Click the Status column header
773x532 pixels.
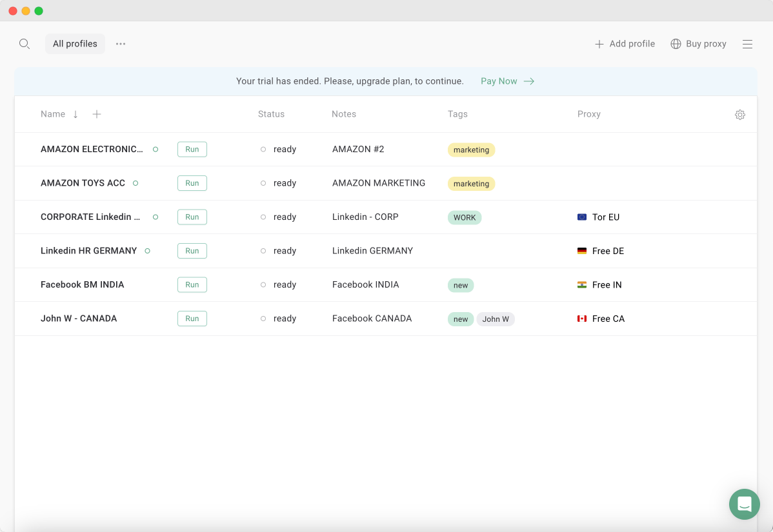click(271, 114)
